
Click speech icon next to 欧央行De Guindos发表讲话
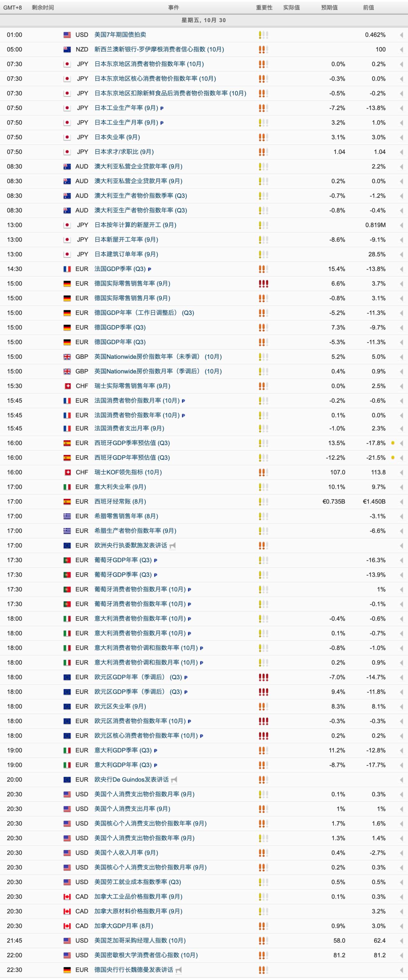point(174,780)
